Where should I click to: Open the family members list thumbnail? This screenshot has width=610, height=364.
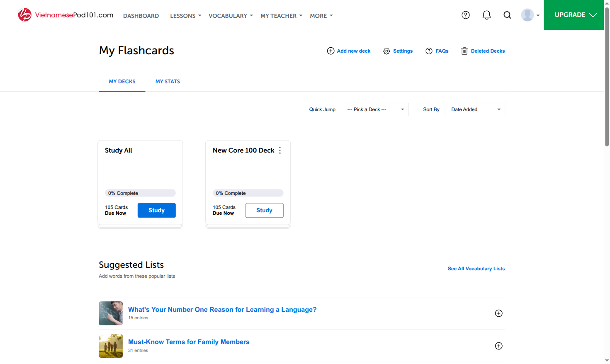tap(111, 346)
